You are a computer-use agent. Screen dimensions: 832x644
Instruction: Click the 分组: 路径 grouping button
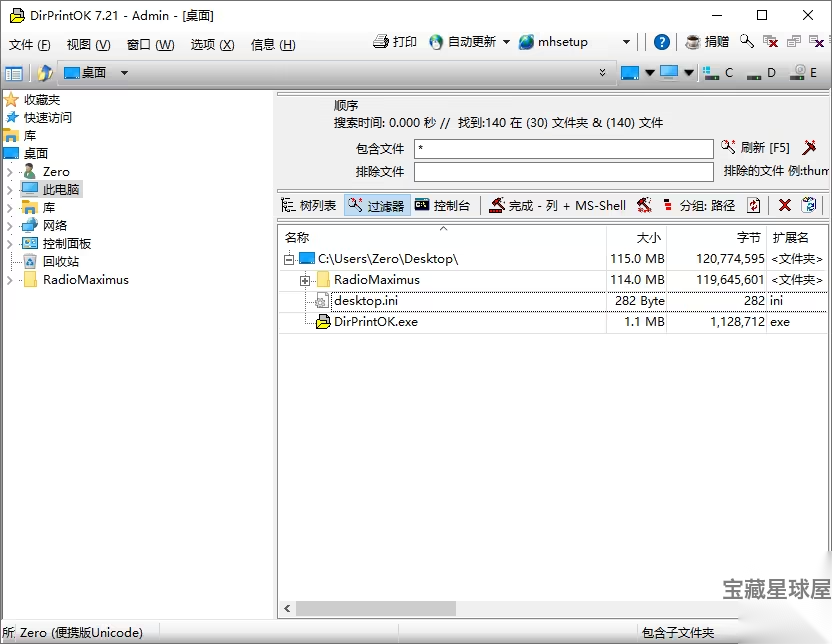[x=700, y=205]
